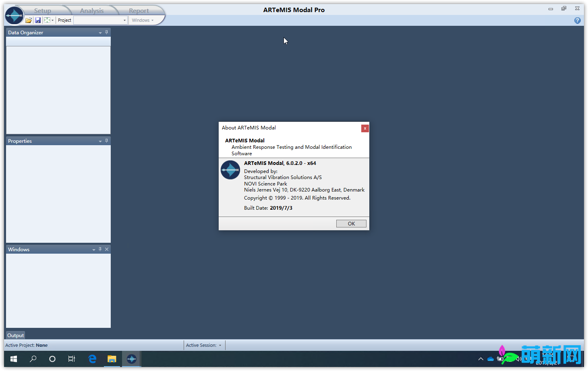The height and width of the screenshot is (371, 588).
Task: Open the Output tab
Action: coord(16,335)
